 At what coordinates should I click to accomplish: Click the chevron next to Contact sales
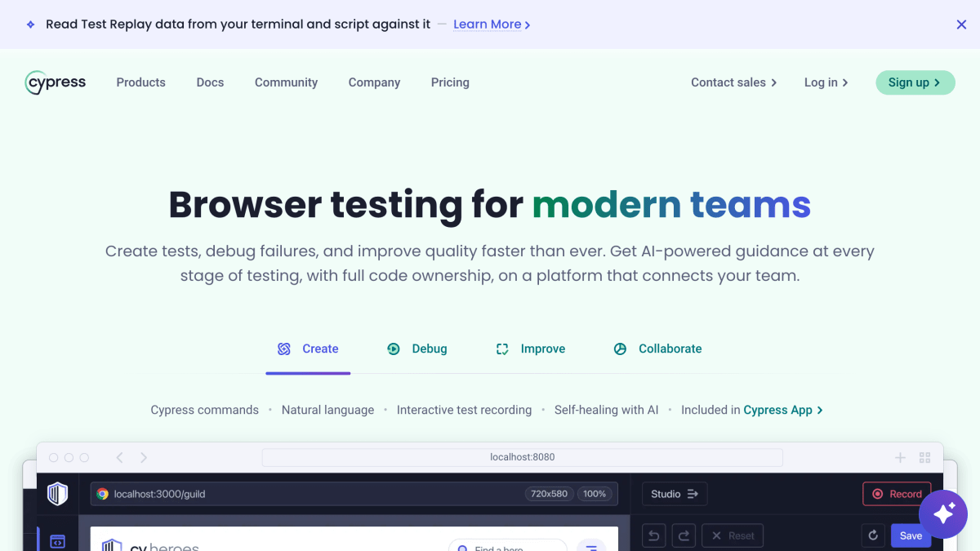point(773,82)
